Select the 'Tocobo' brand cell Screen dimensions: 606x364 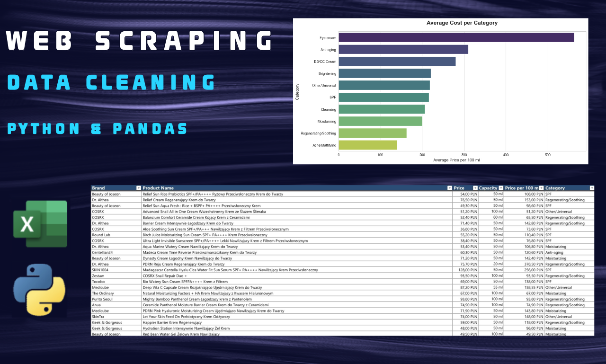116,282
